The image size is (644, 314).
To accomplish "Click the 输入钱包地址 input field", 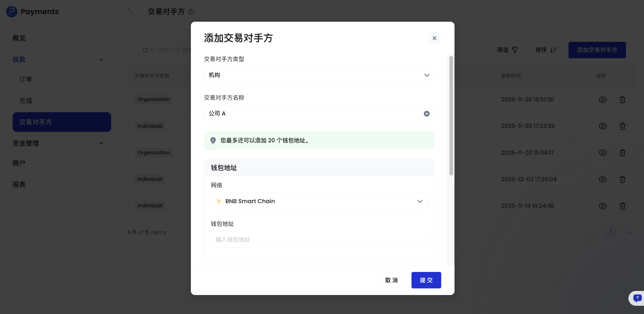I will [x=319, y=240].
